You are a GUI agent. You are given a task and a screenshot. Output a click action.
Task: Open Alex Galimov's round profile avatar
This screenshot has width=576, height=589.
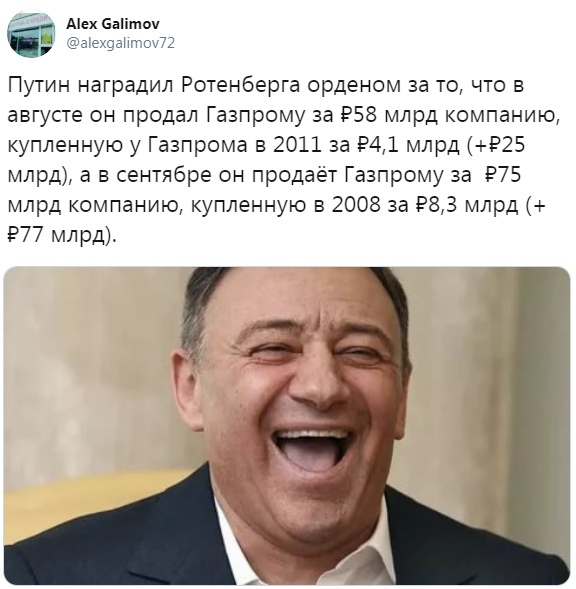pyautogui.click(x=31, y=34)
